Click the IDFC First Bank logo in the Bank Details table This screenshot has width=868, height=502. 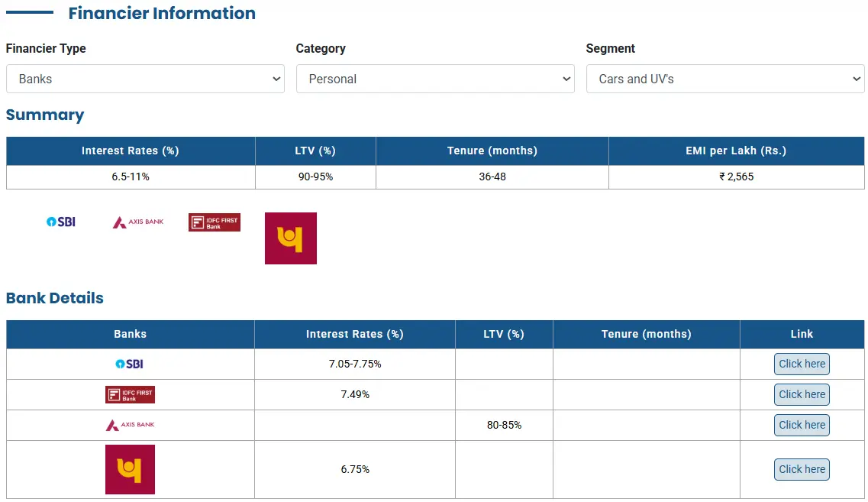pyautogui.click(x=130, y=394)
